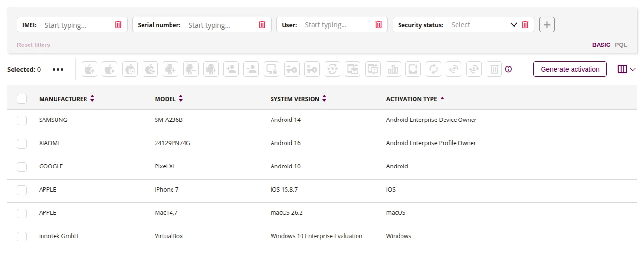
Task: Tick the innotek GmbH VirtualBox row checkbox
Action: click(x=22, y=236)
